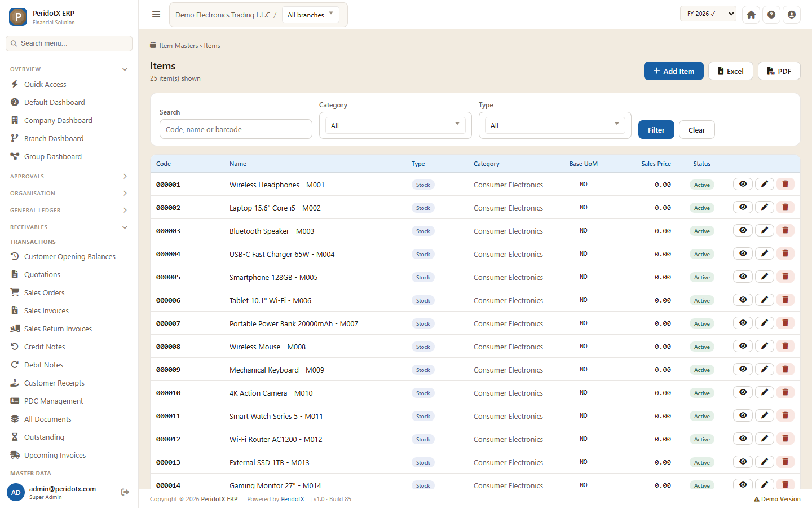View item Laptop 15.6" Core i5 details
Image resolution: width=812 pixels, height=508 pixels.
click(743, 207)
